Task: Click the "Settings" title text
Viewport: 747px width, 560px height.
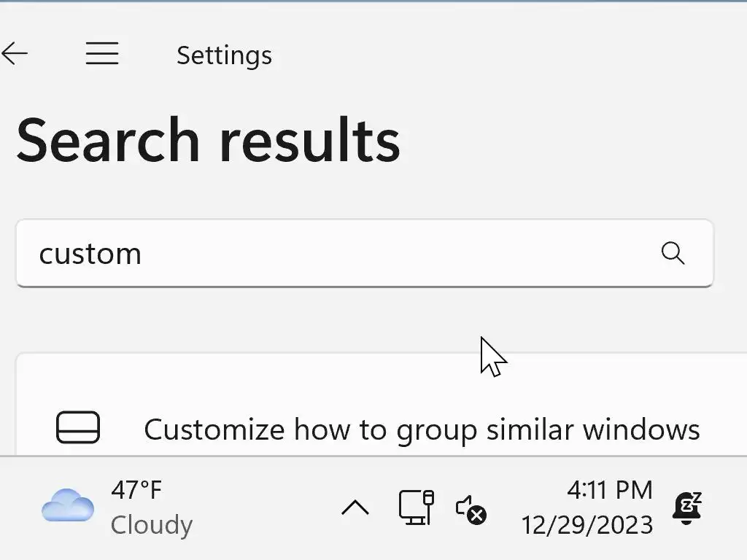Action: coord(224,55)
